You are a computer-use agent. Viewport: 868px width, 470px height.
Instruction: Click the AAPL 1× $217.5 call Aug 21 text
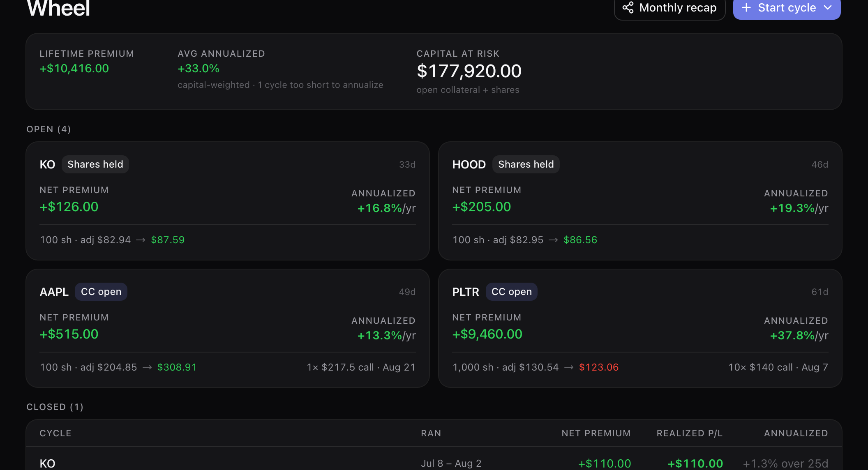[361, 367]
